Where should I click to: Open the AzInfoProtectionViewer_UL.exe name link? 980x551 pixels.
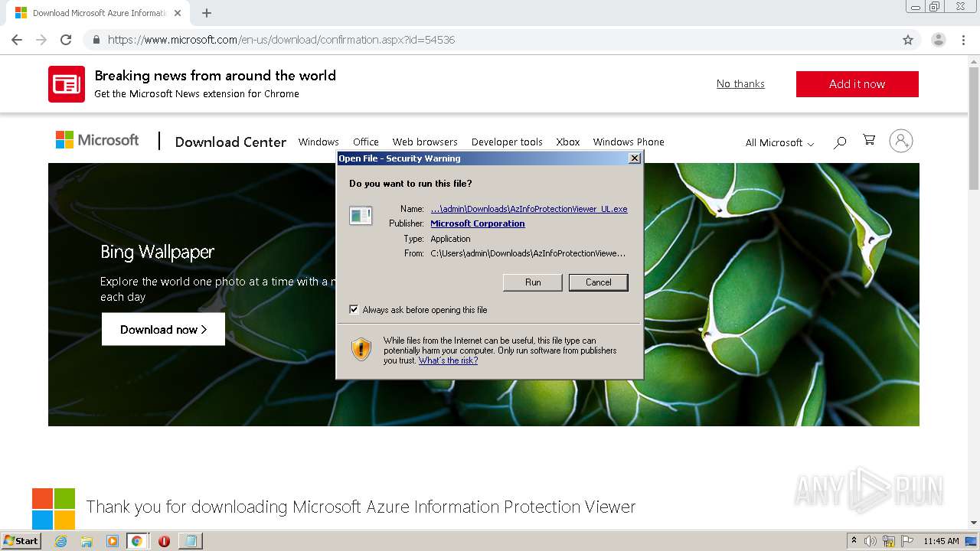(529, 209)
